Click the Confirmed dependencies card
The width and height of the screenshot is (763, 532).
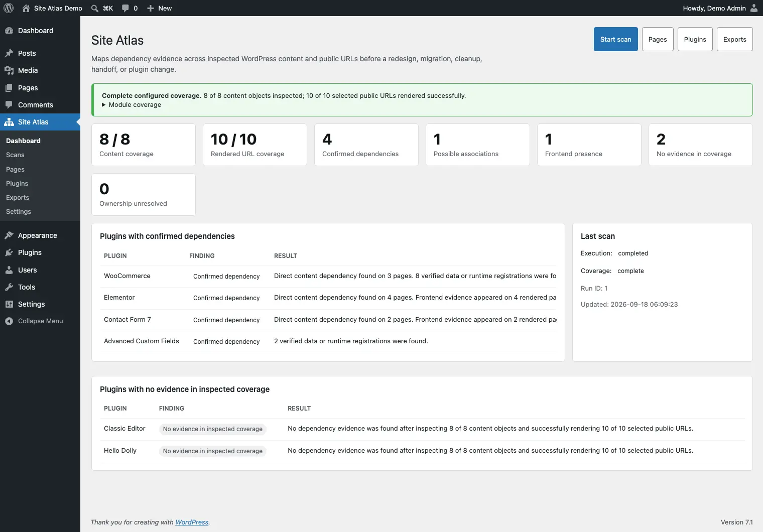coord(366,145)
